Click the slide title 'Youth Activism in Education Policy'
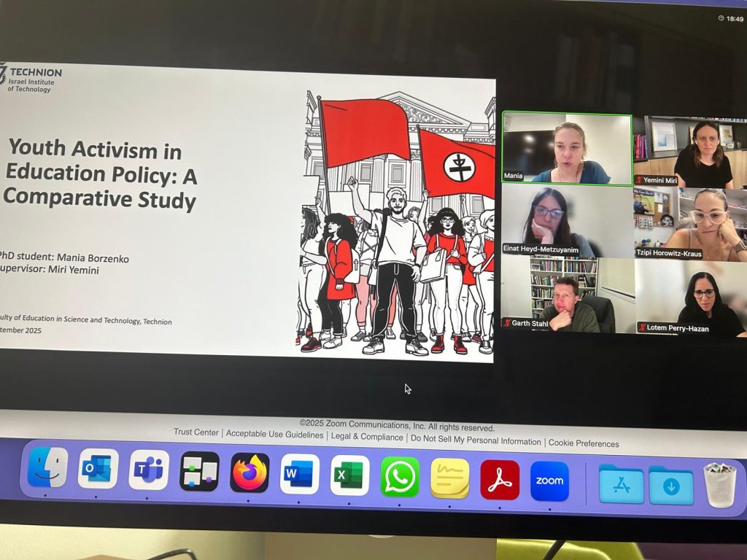This screenshot has height=560, width=747. tap(101, 174)
